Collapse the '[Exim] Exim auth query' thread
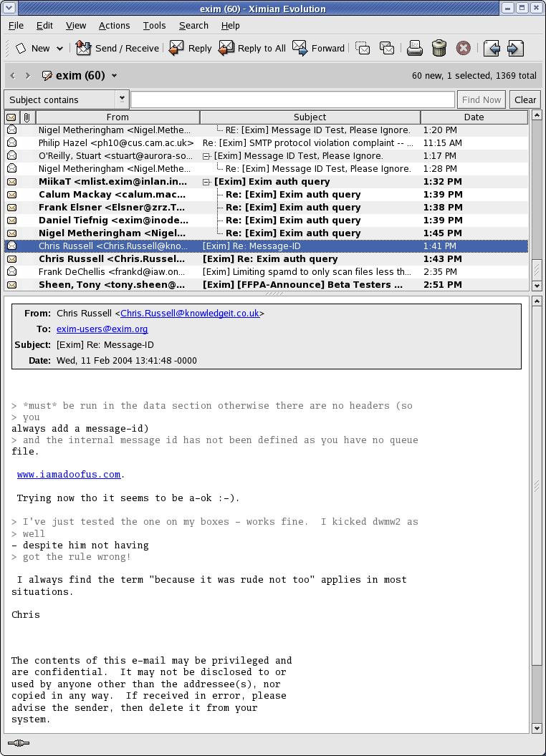 (206, 182)
